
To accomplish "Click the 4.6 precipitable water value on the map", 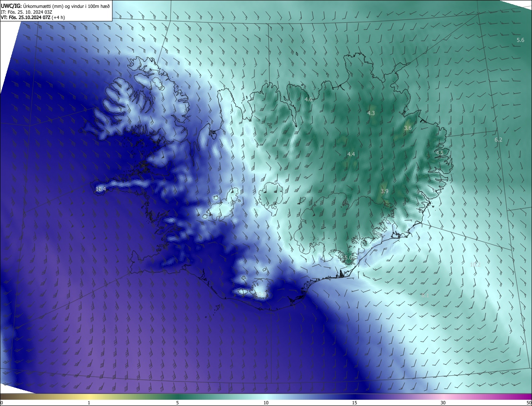I will click(308, 99).
